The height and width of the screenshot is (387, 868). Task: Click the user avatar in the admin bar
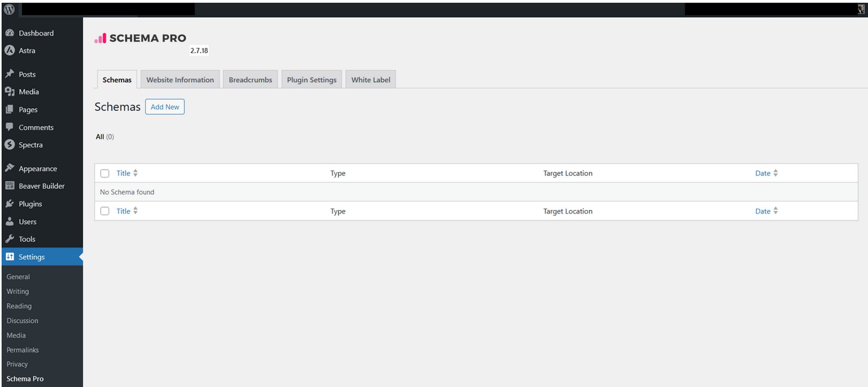pyautogui.click(x=861, y=9)
